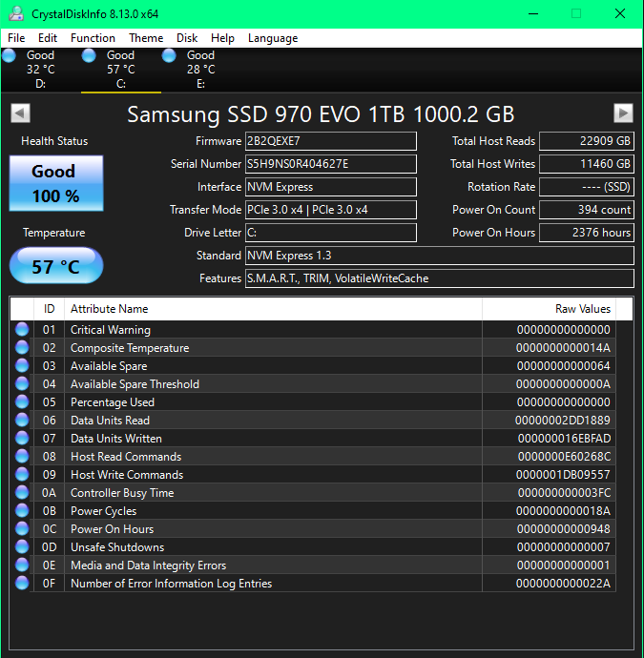Select the E: drive tab
644x658 pixels.
(200, 70)
